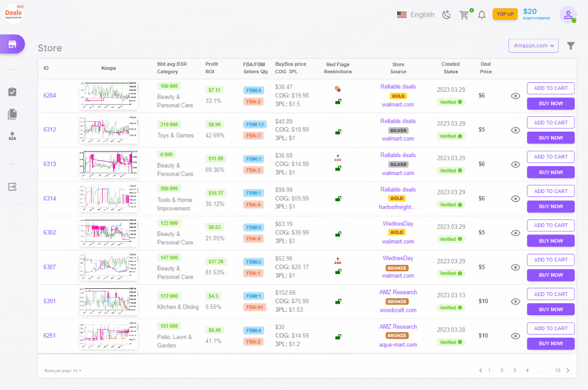The height and width of the screenshot is (390, 588).
Task: Click unlocked restriction icon for deal 6302
Action: (338, 234)
